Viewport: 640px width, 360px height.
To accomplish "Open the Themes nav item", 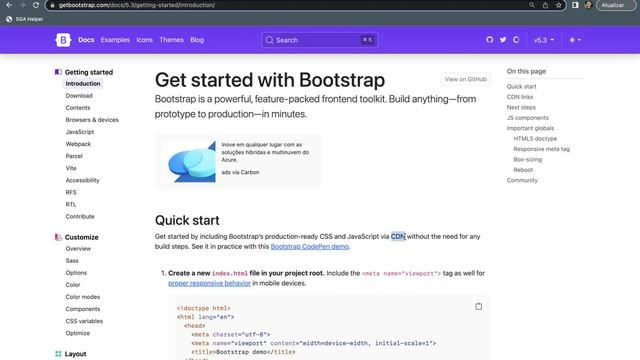I will [x=171, y=40].
